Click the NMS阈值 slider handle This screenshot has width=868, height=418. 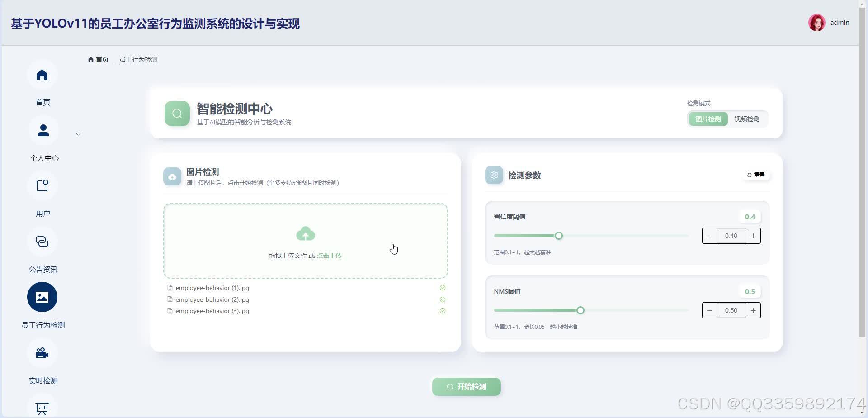click(x=580, y=310)
